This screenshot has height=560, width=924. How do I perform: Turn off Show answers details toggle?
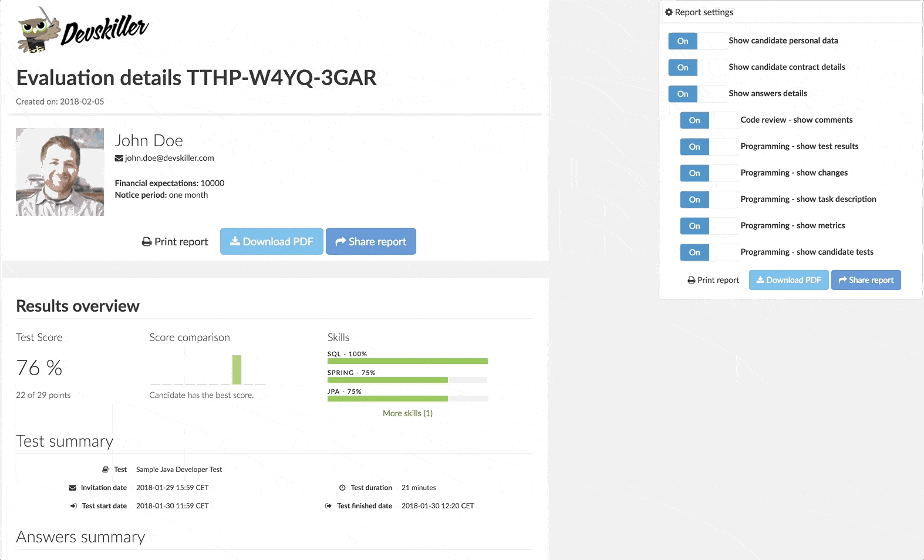697,94
